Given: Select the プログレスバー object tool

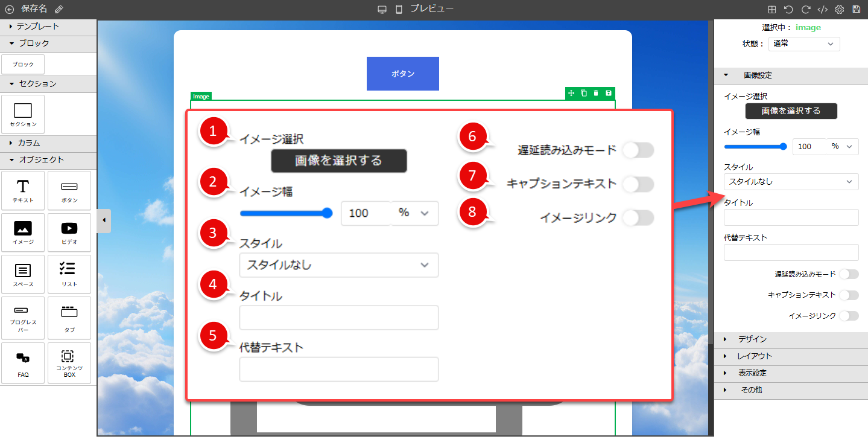Looking at the screenshot, I should (22, 318).
